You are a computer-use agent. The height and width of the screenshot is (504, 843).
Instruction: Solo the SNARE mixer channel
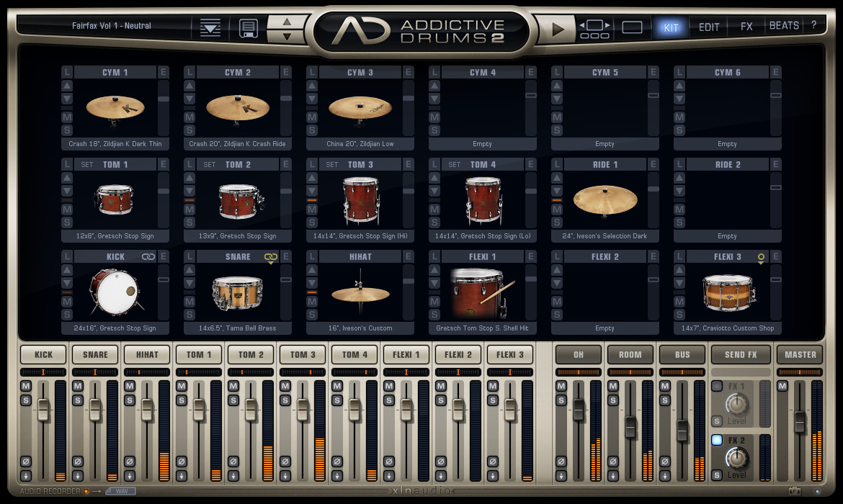point(77,400)
